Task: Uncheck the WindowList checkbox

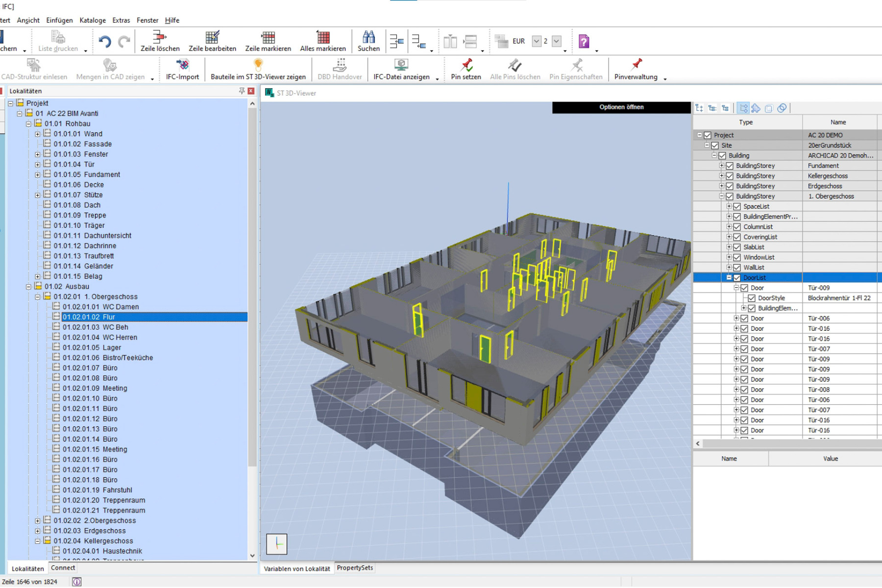Action: pyautogui.click(x=737, y=257)
